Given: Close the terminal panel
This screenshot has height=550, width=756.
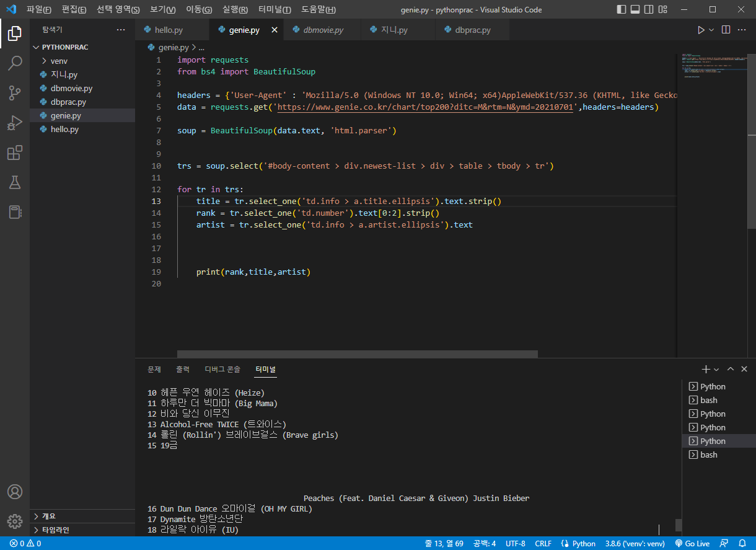Looking at the screenshot, I should [744, 369].
